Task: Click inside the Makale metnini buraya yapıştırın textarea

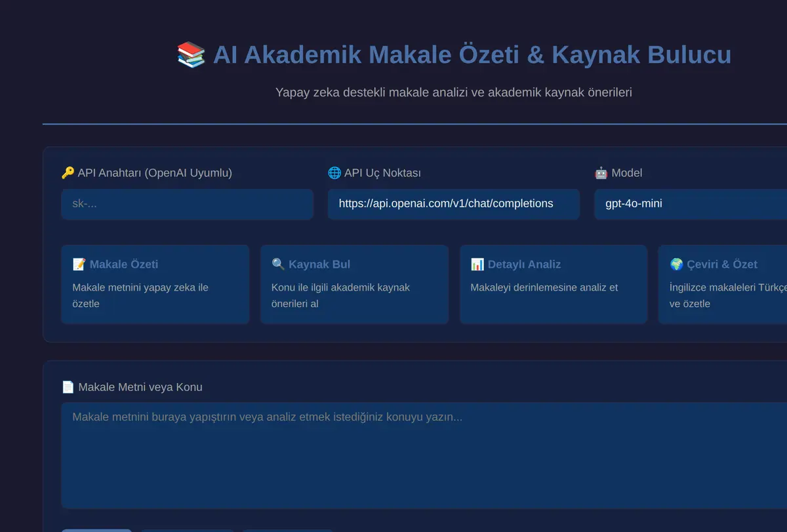Action: pyautogui.click(x=424, y=455)
